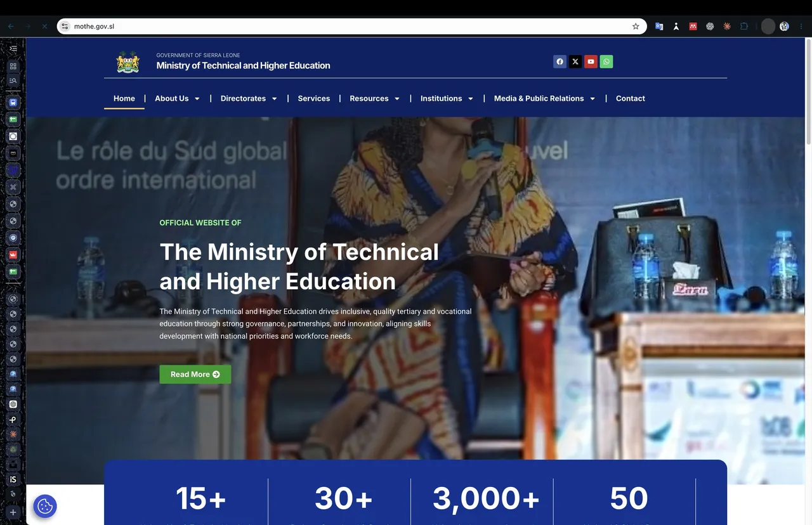Open the Services nav item
The width and height of the screenshot is (812, 525).
tap(314, 98)
